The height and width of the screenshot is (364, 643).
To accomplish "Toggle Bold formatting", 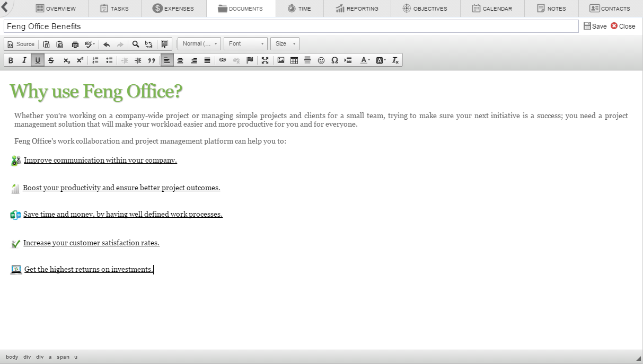I will [11, 60].
